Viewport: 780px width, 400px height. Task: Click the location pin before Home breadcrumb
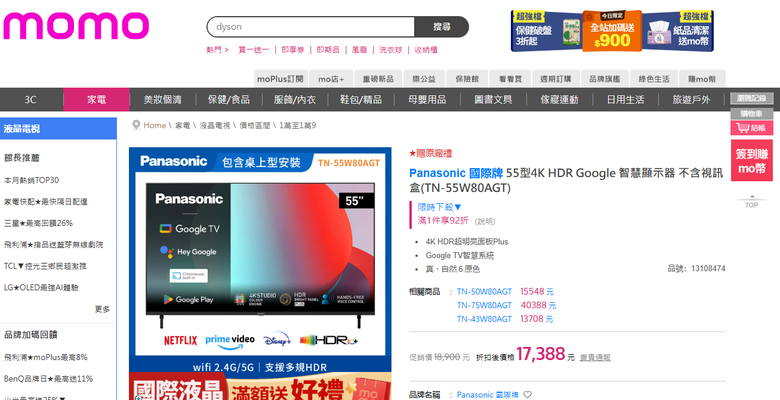[x=136, y=125]
